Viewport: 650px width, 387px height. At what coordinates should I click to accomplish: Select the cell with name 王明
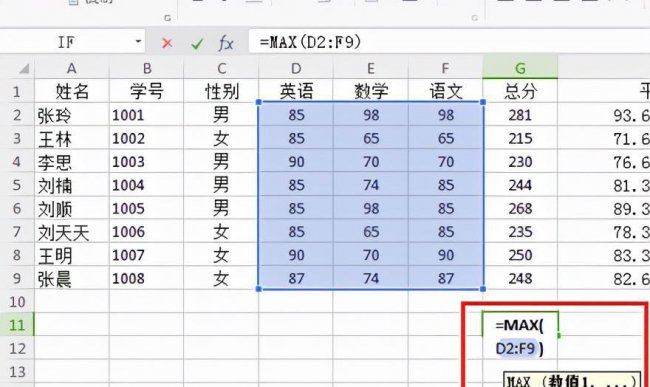coord(72,255)
